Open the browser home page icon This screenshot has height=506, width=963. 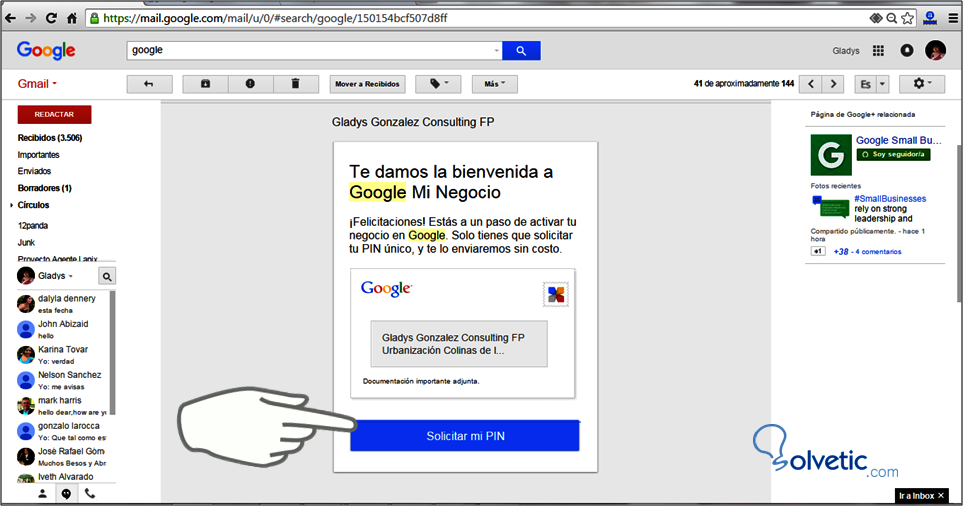pos(72,18)
